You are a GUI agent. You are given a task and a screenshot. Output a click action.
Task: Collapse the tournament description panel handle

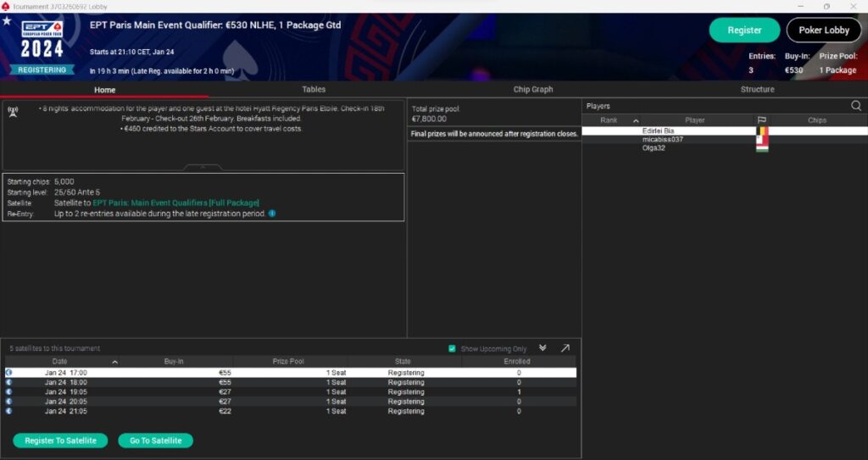pos(203,167)
